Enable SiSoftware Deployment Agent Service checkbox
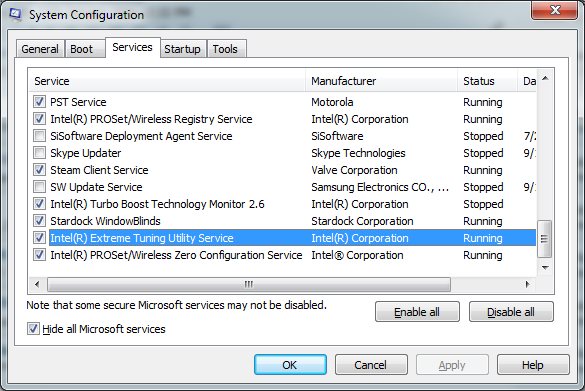The width and height of the screenshot is (585, 391). click(39, 136)
